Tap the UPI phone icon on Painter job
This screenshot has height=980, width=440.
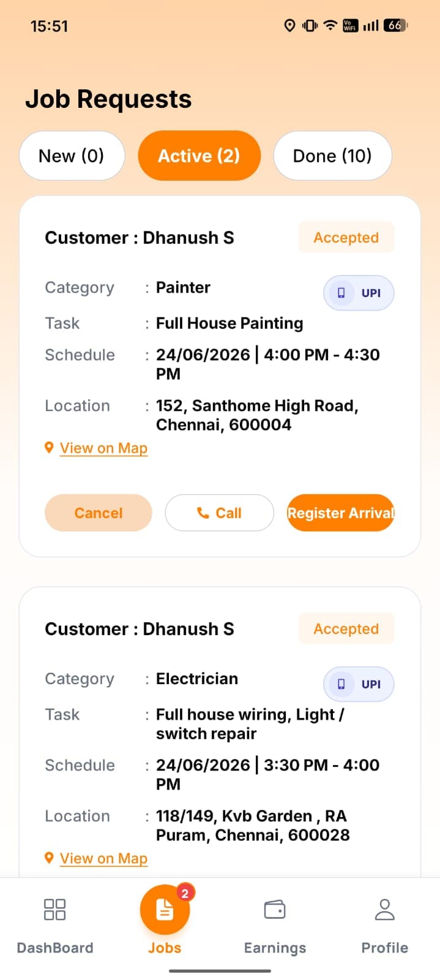341,293
